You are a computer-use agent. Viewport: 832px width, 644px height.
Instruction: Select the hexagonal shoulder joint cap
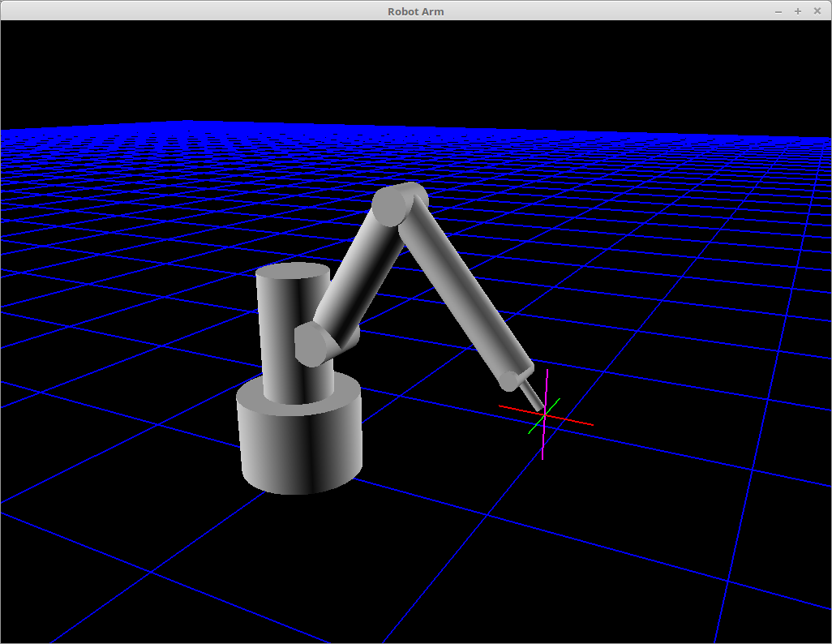[x=311, y=346]
